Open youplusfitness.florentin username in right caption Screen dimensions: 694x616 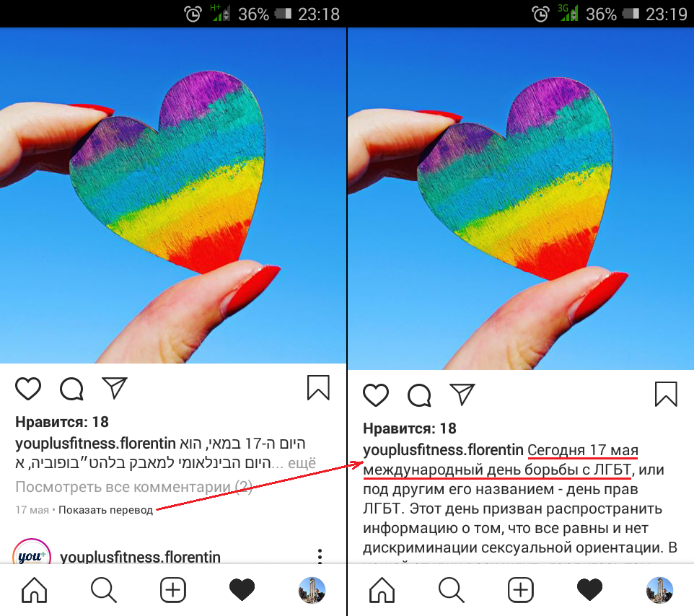tap(443, 450)
